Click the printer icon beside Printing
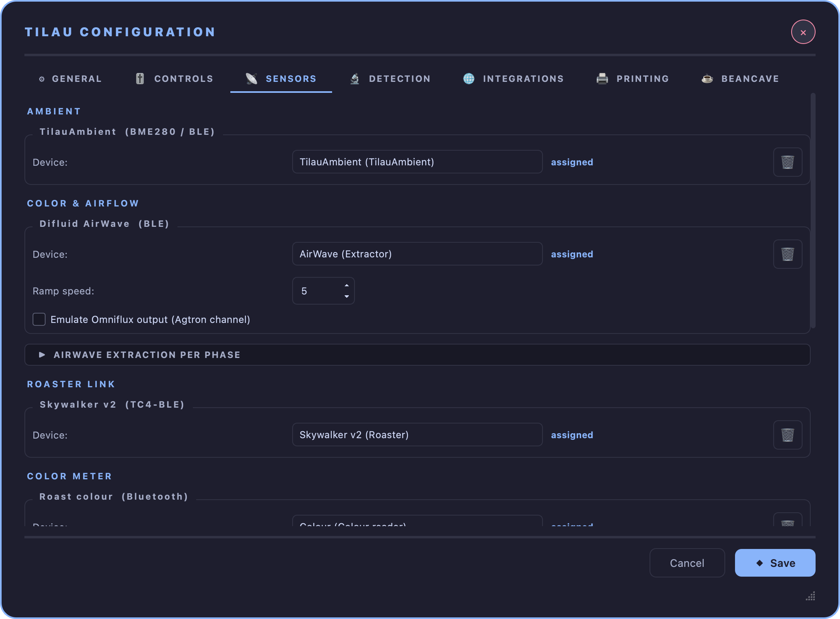This screenshot has height=619, width=840. (602, 79)
